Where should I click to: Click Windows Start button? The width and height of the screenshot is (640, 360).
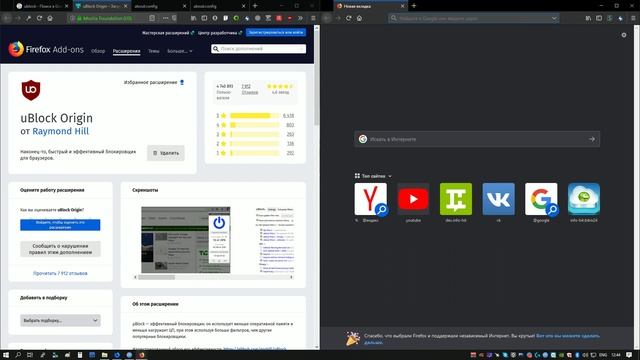click(x=6, y=355)
